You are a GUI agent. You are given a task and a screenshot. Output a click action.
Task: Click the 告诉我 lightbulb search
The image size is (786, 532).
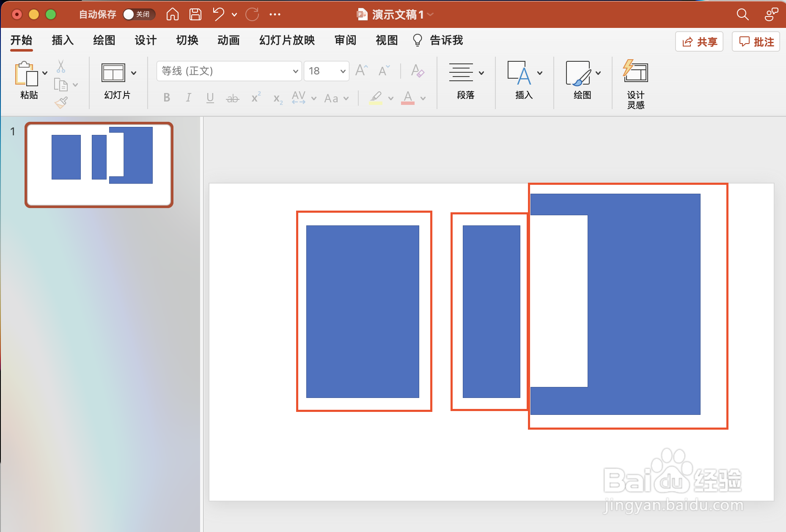pyautogui.click(x=438, y=40)
